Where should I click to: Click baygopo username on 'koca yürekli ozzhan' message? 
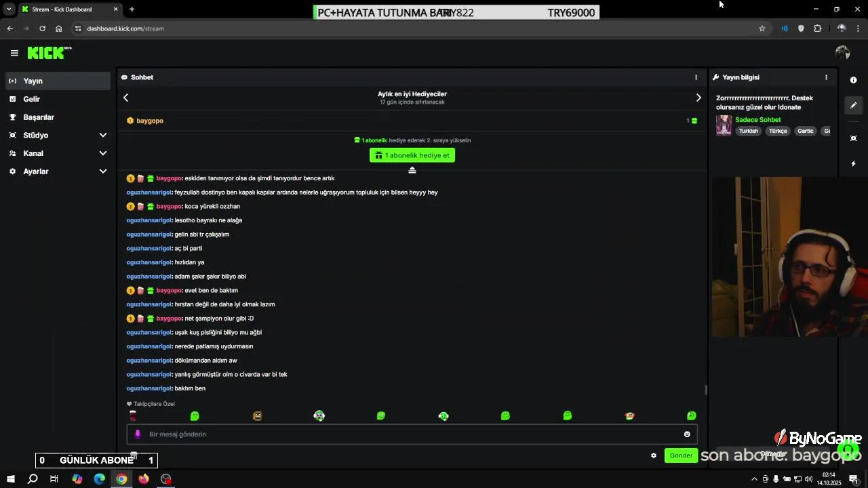pyautogui.click(x=169, y=206)
